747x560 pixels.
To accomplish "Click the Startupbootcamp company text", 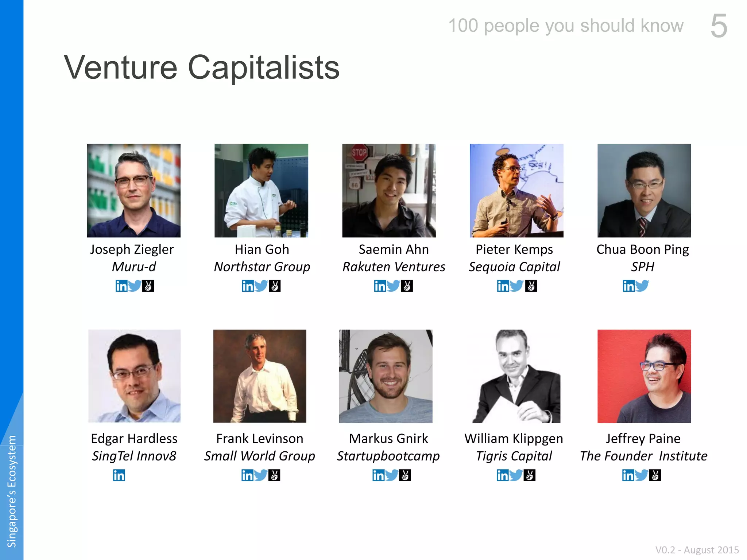I will [388, 456].
